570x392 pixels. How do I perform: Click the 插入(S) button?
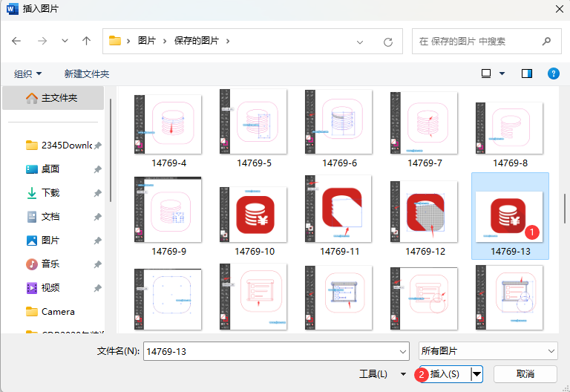coord(445,374)
